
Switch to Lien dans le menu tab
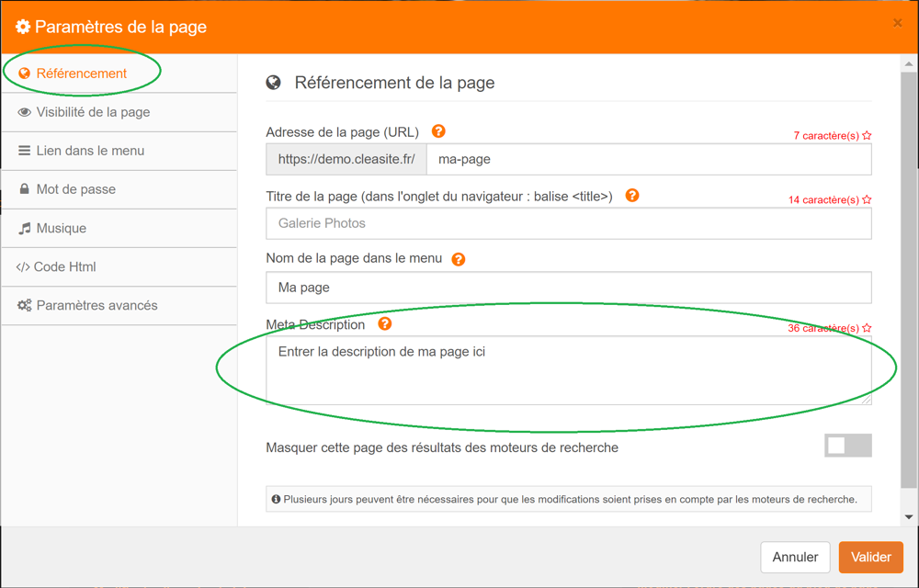90,151
